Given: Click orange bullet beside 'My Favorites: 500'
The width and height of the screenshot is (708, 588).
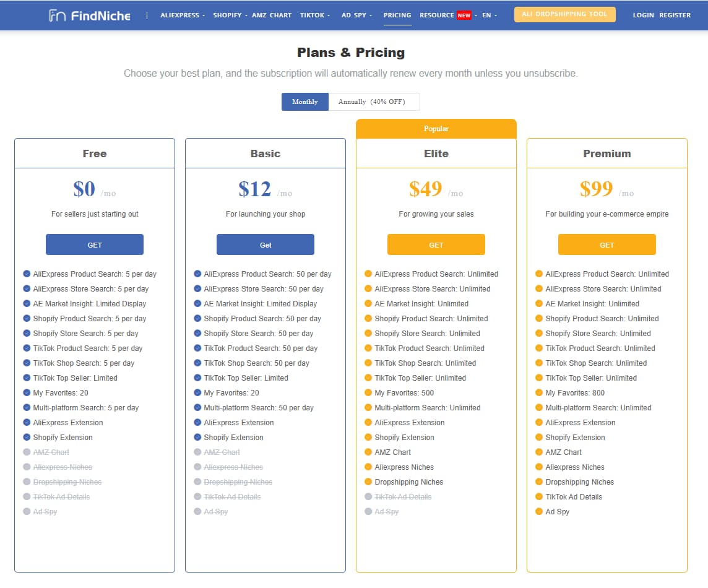Looking at the screenshot, I should tap(368, 392).
